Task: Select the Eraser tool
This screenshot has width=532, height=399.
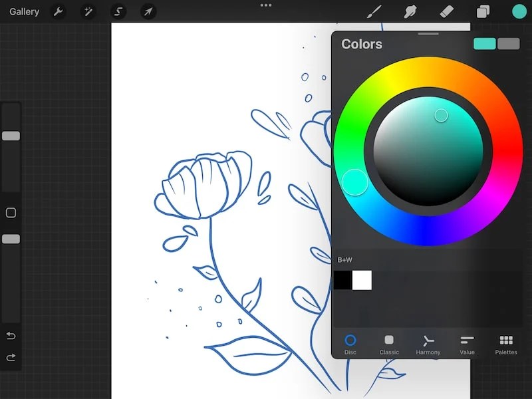Action: point(446,11)
